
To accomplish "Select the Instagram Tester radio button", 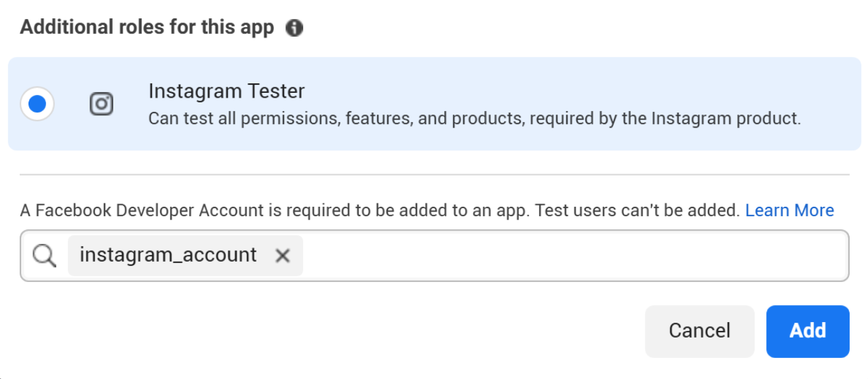I will (37, 104).
